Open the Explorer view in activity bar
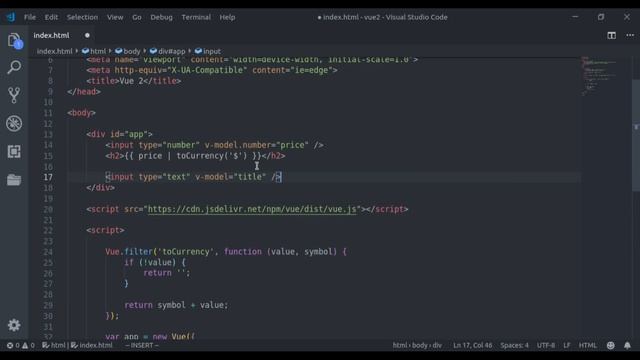Image resolution: width=640 pixels, height=360 pixels. click(x=14, y=40)
